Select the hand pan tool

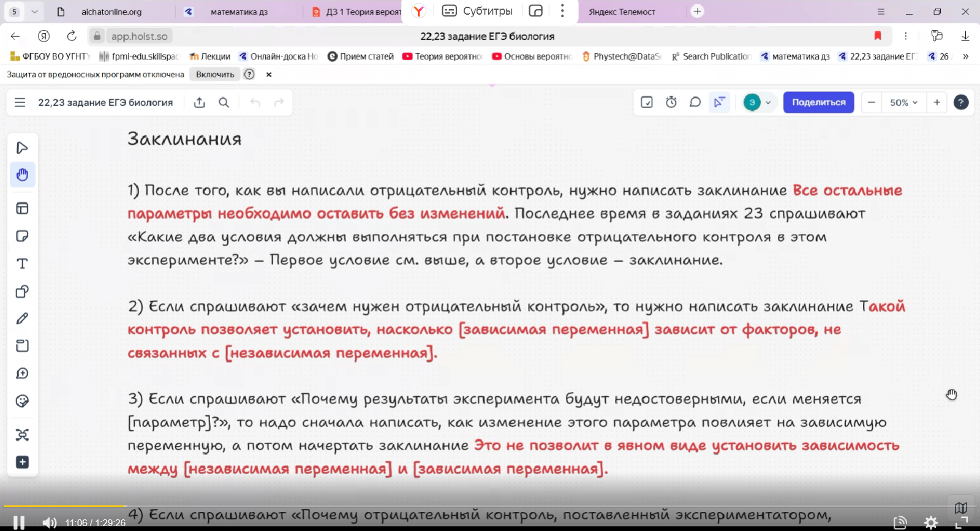click(x=22, y=175)
